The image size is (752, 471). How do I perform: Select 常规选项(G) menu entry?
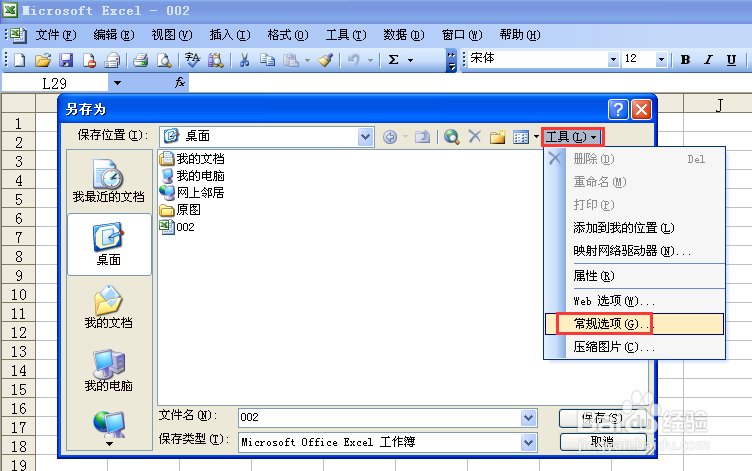click(634, 324)
